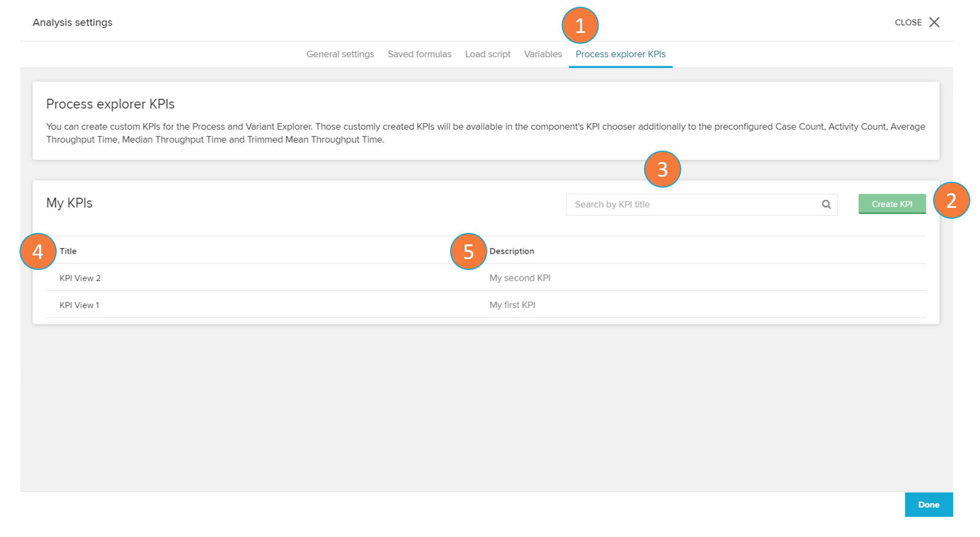This screenshot has width=980, height=537.
Task: Switch to the Saved formulas tab
Action: click(x=420, y=54)
